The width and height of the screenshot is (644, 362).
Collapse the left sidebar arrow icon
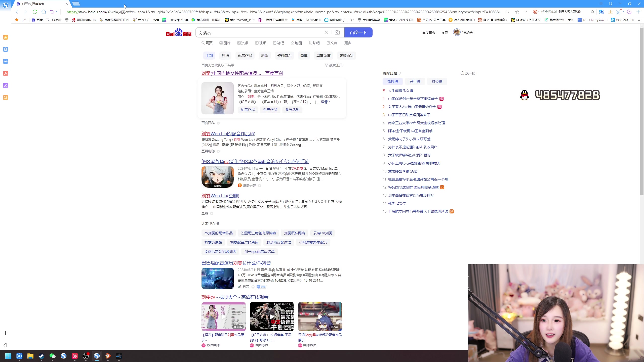(x=5, y=345)
